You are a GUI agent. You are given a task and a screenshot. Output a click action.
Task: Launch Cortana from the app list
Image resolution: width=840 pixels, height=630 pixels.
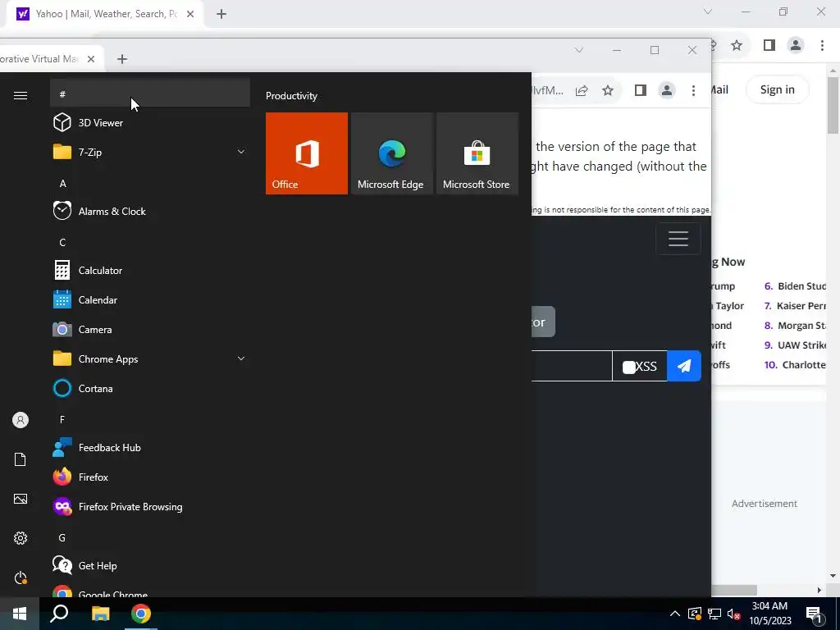150,388
